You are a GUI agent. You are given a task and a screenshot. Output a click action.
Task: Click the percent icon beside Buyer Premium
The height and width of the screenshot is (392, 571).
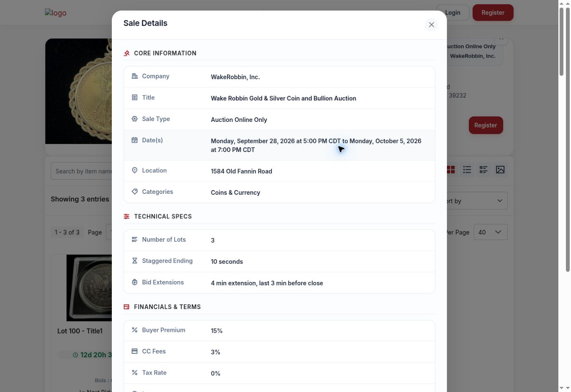point(135,330)
